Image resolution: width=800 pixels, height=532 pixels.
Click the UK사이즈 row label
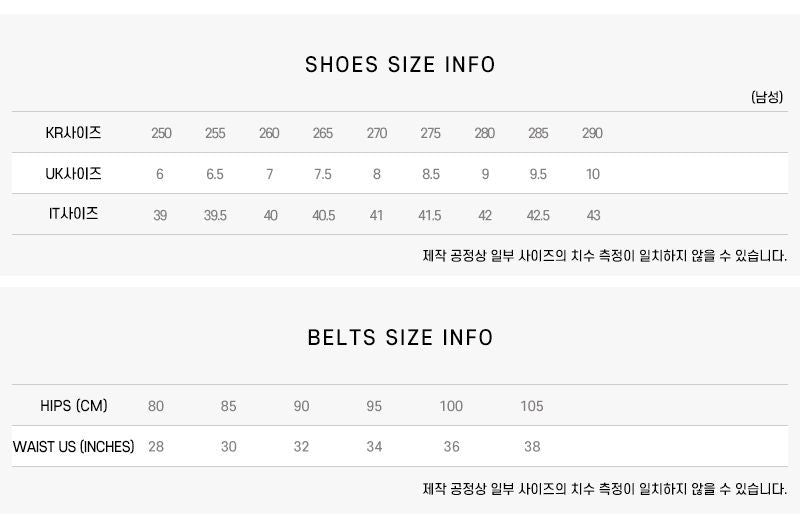point(73,174)
